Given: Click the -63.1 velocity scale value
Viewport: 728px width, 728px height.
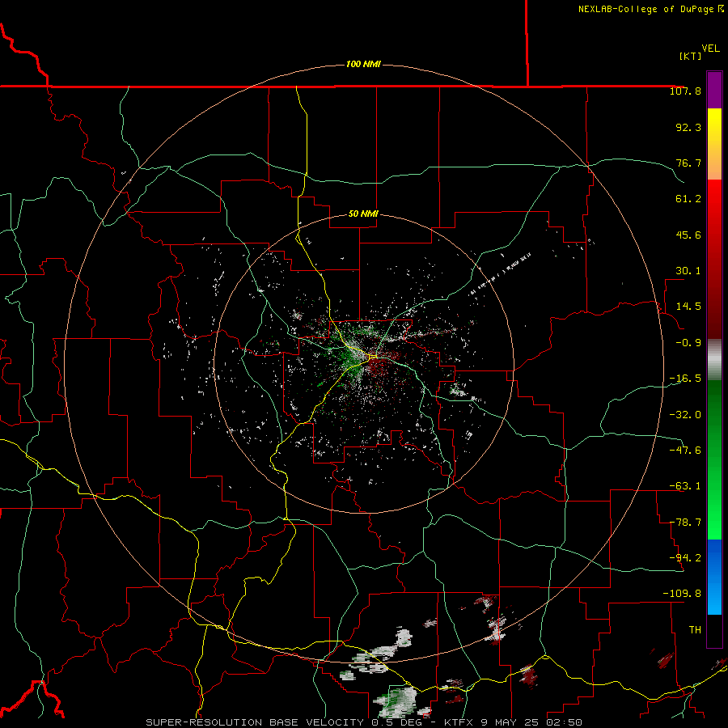Looking at the screenshot, I should 685,486.
